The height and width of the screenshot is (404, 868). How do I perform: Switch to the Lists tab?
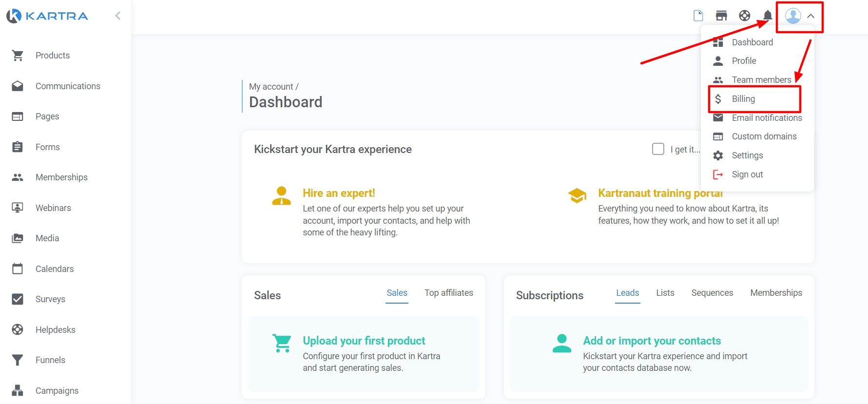pyautogui.click(x=665, y=293)
